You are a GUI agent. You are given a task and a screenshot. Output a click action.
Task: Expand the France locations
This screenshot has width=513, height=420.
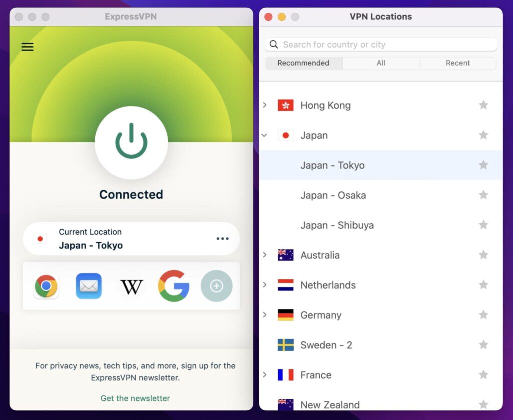click(x=265, y=375)
